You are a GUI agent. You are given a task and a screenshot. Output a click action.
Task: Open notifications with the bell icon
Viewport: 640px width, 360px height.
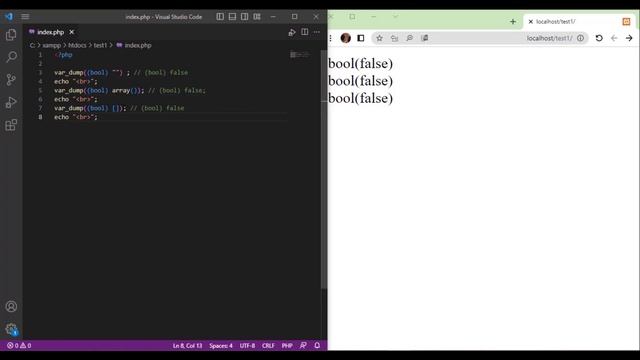point(317,345)
